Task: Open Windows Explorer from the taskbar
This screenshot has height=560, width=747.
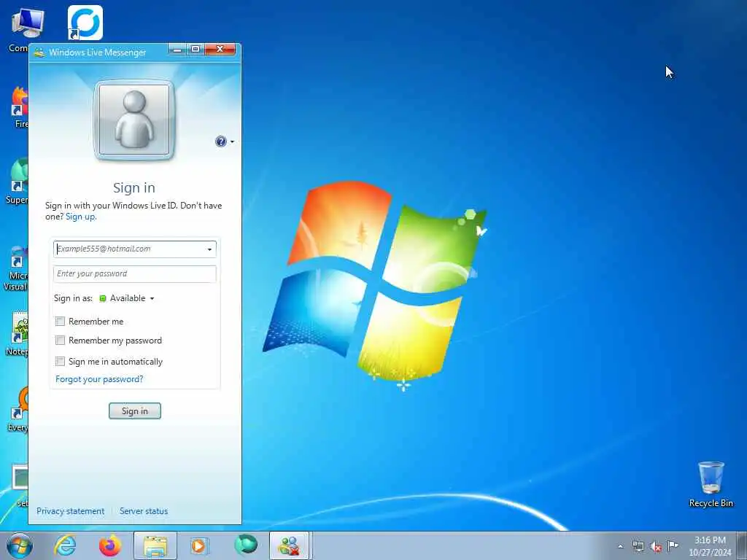Action: point(155,545)
